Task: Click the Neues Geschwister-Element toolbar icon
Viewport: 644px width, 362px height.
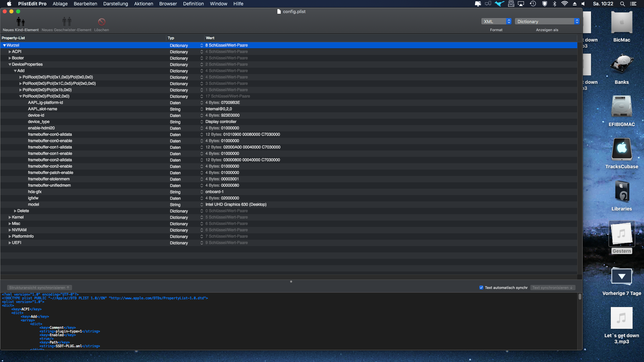Action: [66, 22]
